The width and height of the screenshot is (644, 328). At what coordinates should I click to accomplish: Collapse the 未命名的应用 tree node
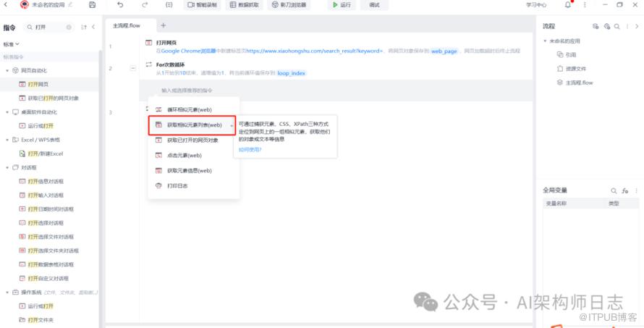[545, 41]
